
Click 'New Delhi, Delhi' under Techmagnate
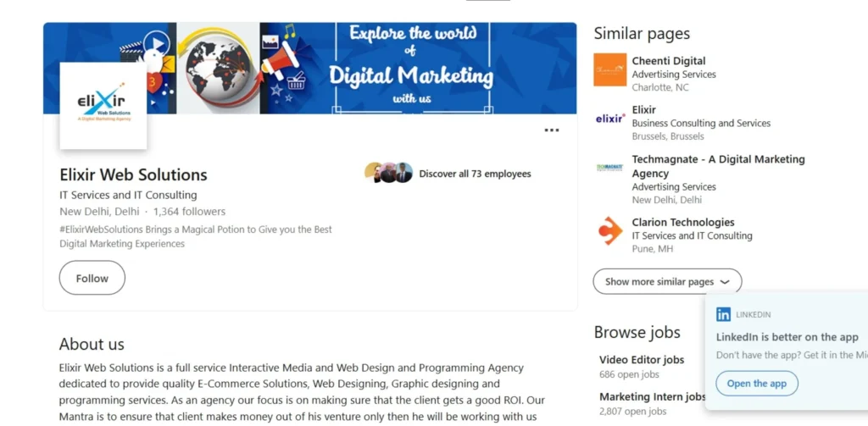pos(666,200)
